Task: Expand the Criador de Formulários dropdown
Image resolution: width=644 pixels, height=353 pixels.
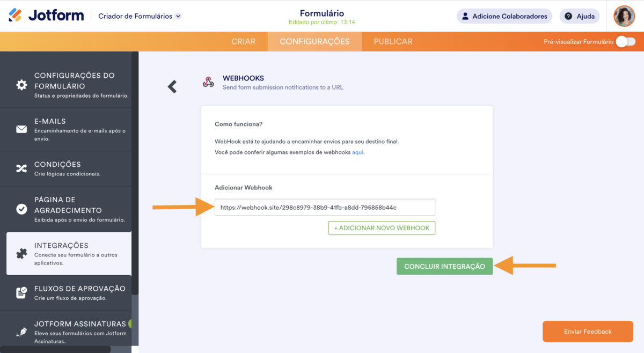Action: 178,16
